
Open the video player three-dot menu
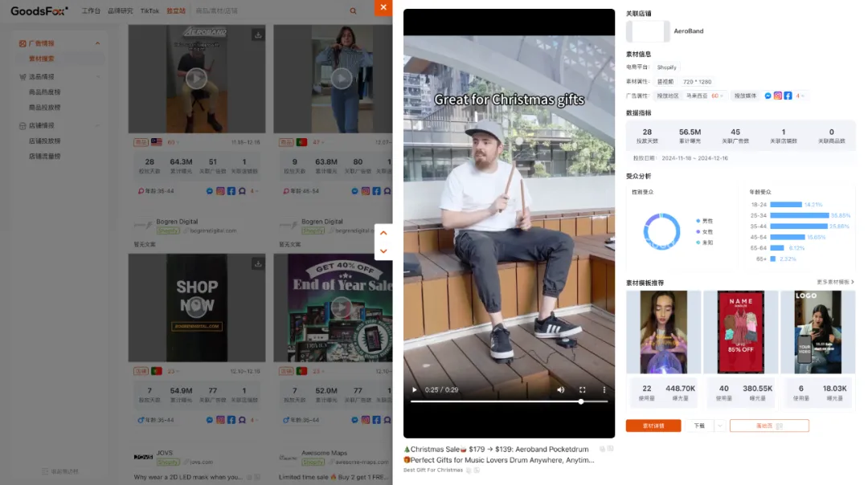click(x=604, y=390)
